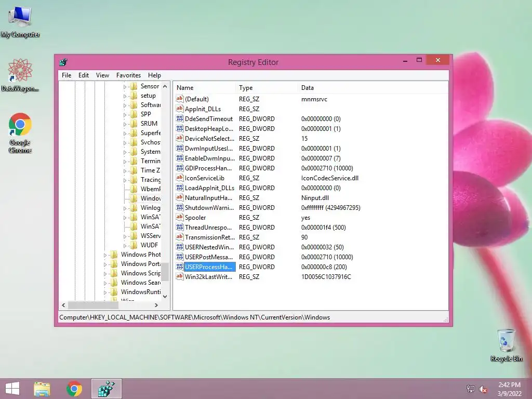Click the WUDF folder icon

[134, 245]
